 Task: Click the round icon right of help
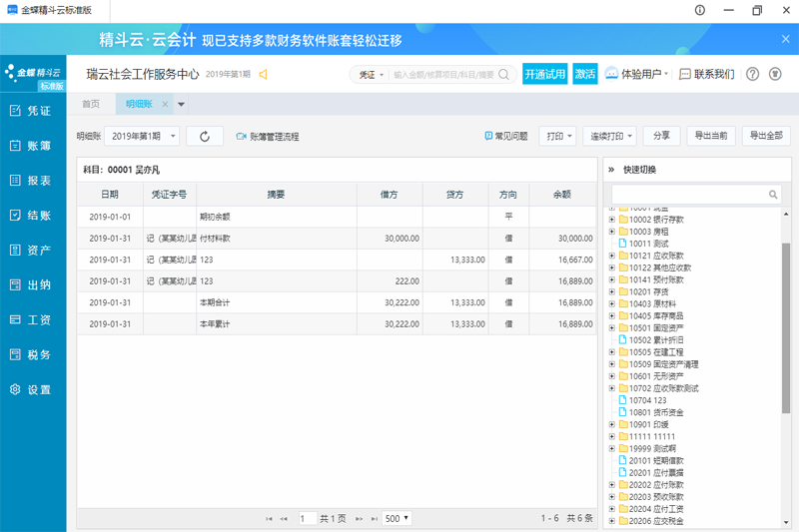tap(775, 74)
